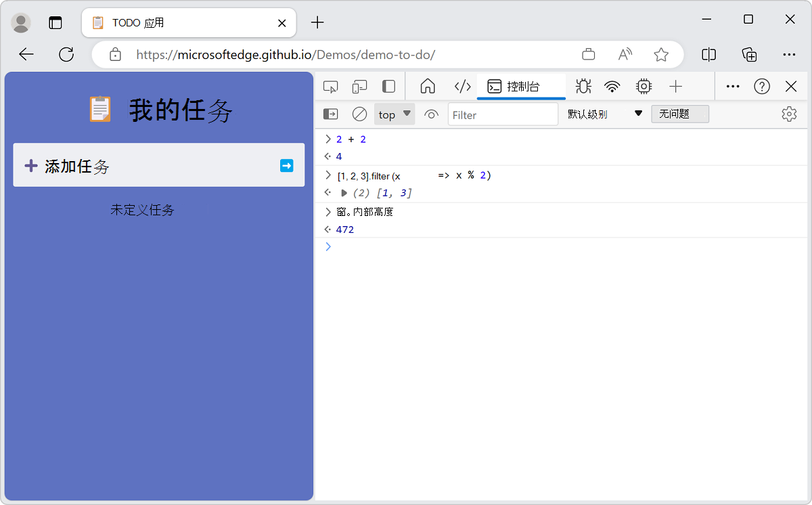812x505 pixels.
Task: Click the performance chip icon in DevTools toolbar
Action: point(643,86)
